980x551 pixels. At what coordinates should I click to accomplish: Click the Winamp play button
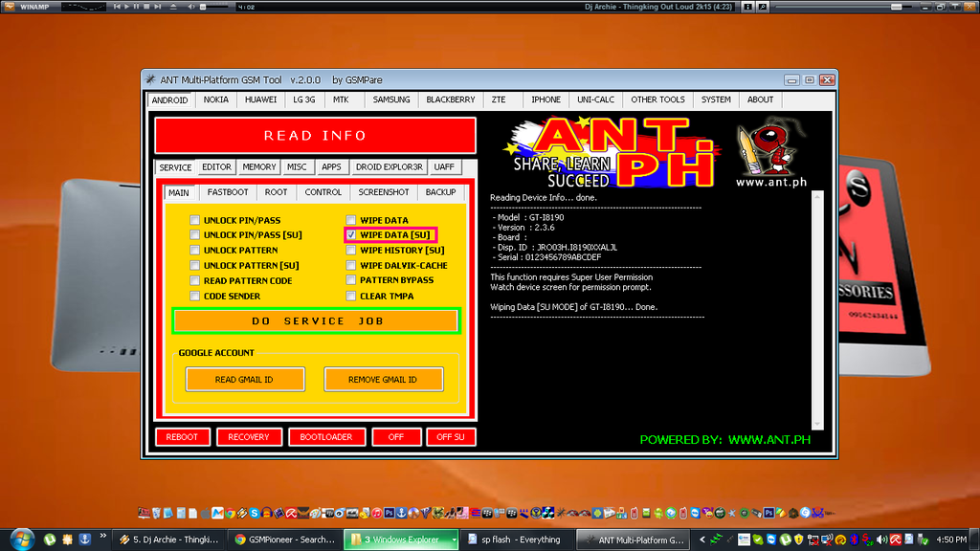[x=125, y=7]
